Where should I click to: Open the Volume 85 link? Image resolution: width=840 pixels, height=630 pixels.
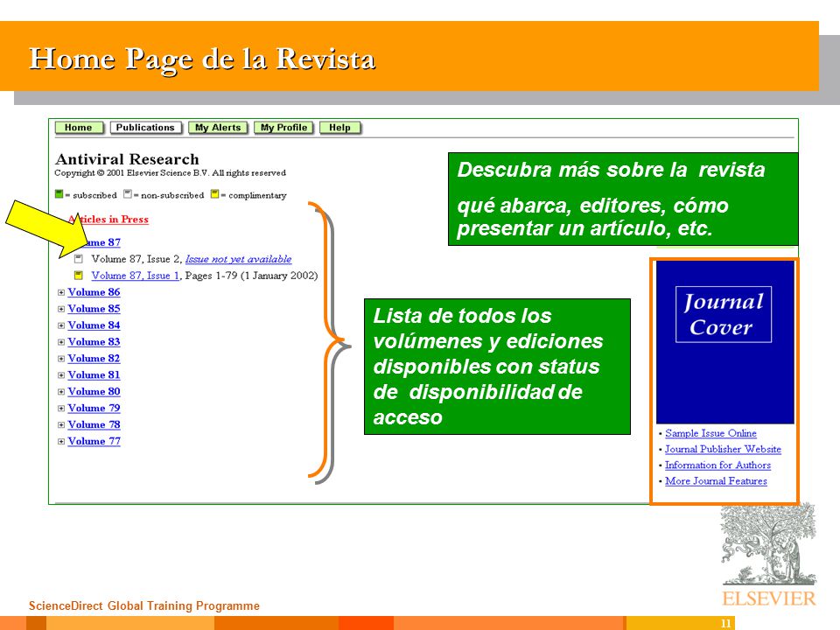(94, 309)
